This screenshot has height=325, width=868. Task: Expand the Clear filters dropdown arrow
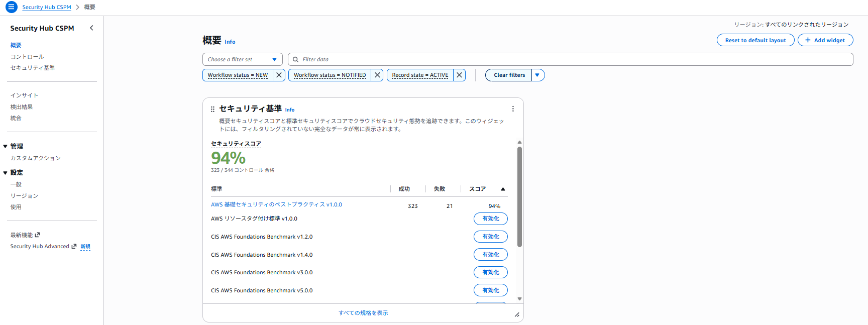[538, 75]
